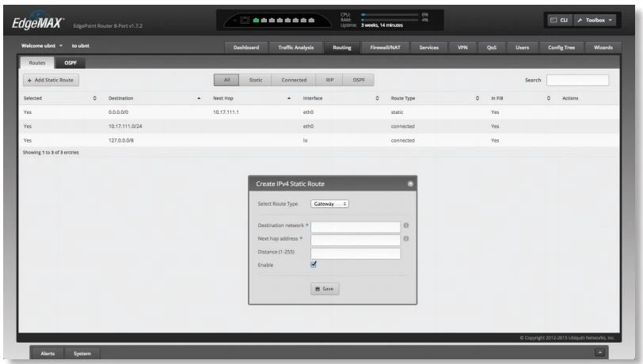Click Save in the static route dialog

325,289
